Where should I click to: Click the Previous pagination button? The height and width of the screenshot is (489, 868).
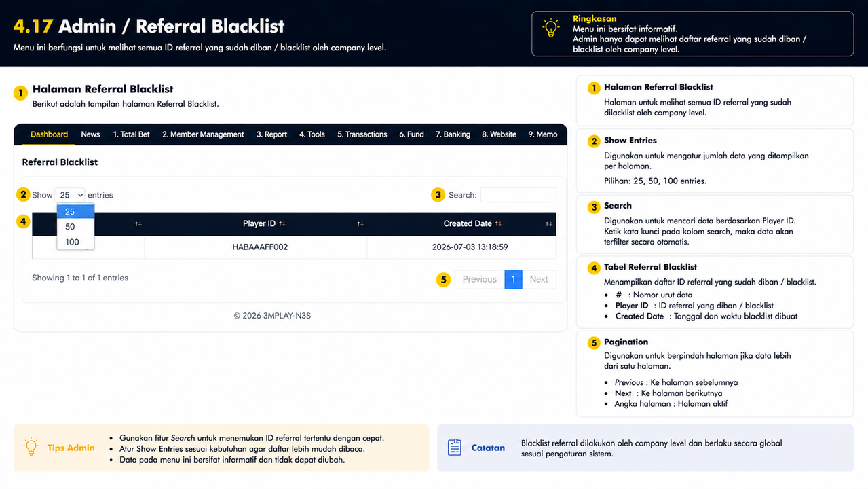(480, 279)
